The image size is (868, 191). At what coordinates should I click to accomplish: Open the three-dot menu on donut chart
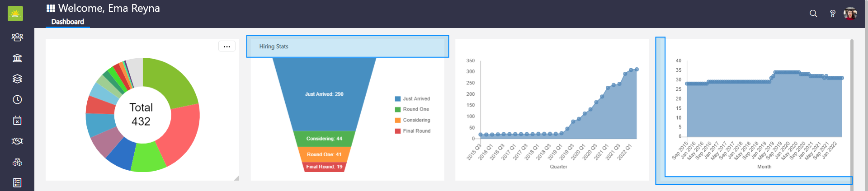tap(226, 47)
